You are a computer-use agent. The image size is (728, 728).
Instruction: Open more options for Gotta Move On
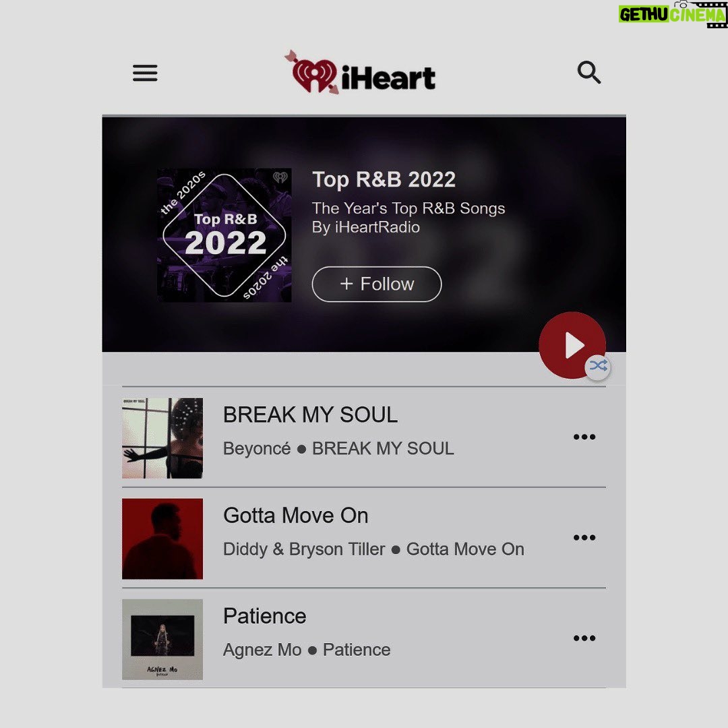584,538
